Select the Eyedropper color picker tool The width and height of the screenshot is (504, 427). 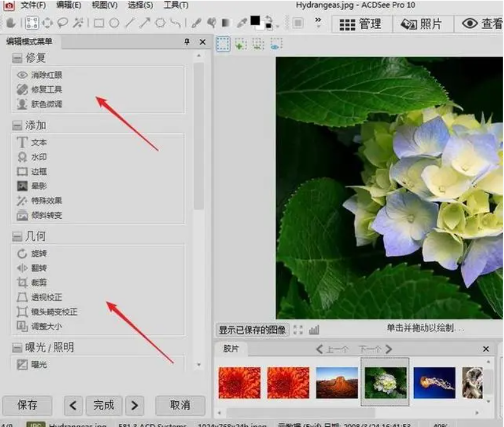[x=242, y=23]
